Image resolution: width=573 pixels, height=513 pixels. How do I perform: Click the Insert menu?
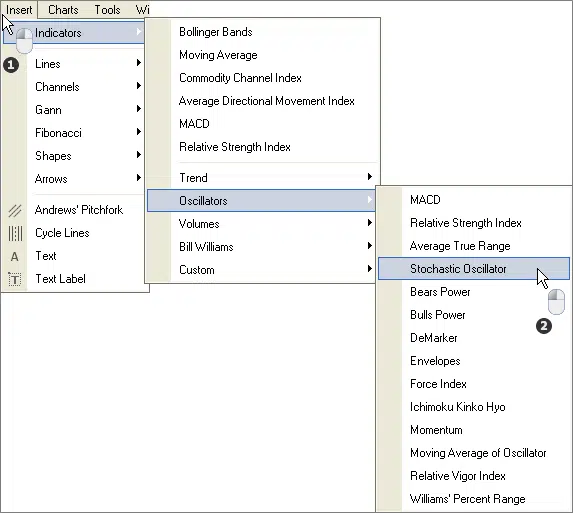(x=19, y=10)
